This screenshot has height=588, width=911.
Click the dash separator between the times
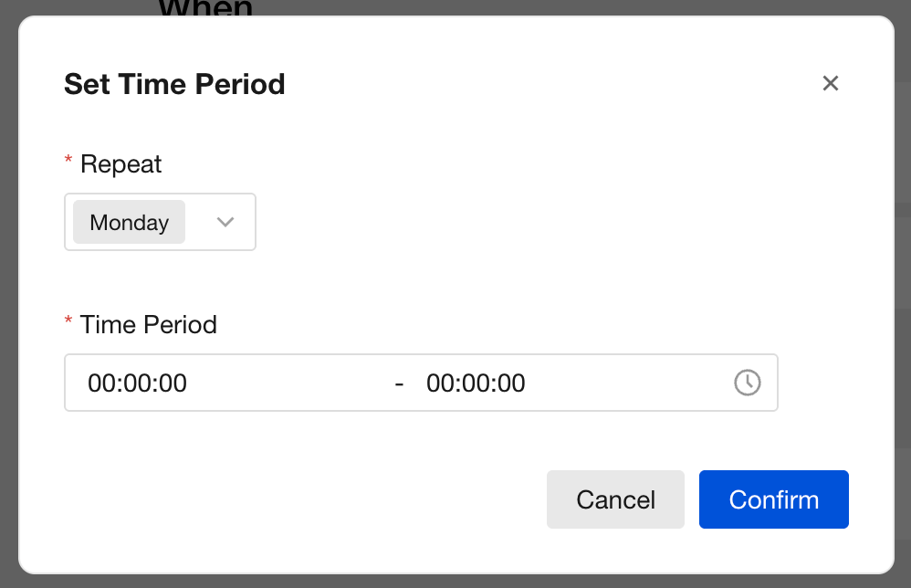399,383
